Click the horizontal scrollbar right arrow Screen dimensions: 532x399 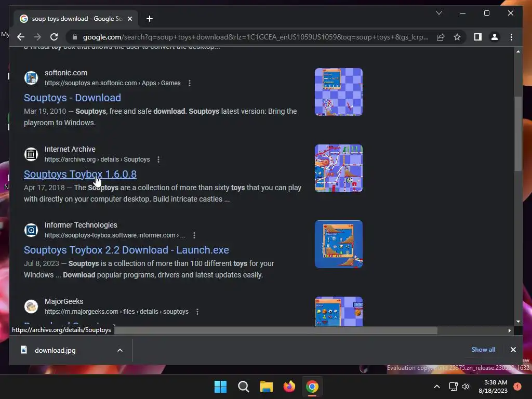509,330
